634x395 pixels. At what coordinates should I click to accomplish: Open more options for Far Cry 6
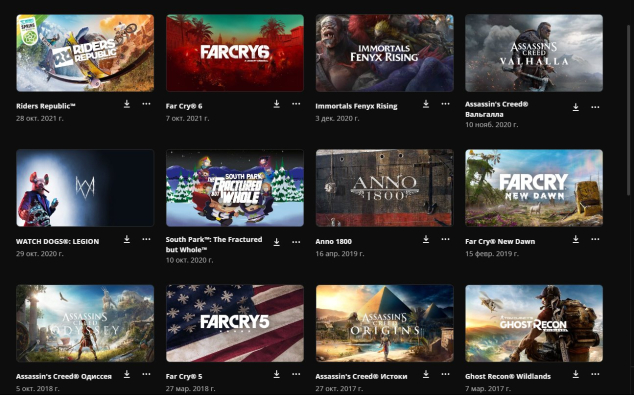point(296,104)
